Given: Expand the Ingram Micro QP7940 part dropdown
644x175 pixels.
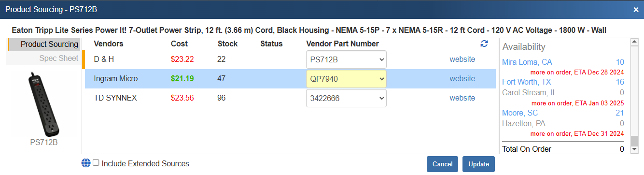Looking at the screenshot, I should (346, 79).
